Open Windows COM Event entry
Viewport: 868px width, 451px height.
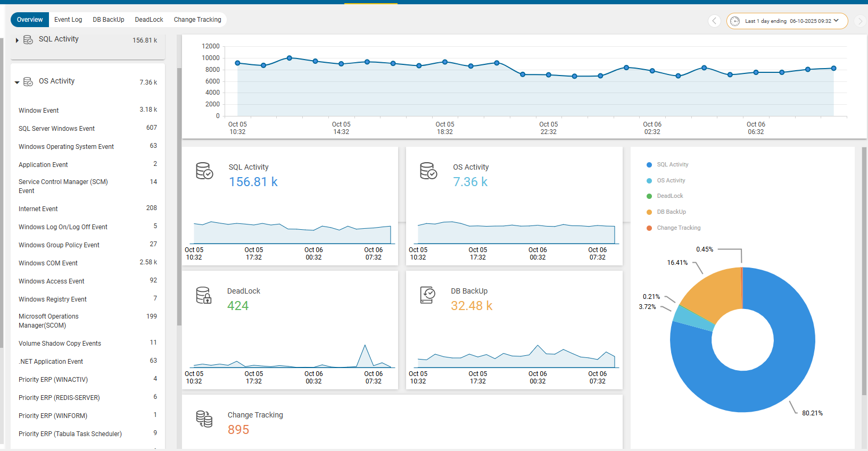(48, 263)
